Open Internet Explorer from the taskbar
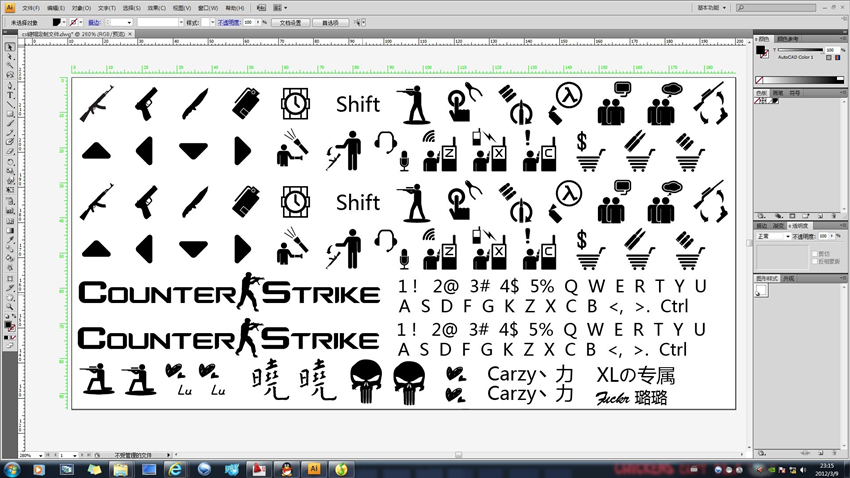The image size is (850, 478). coord(175,469)
